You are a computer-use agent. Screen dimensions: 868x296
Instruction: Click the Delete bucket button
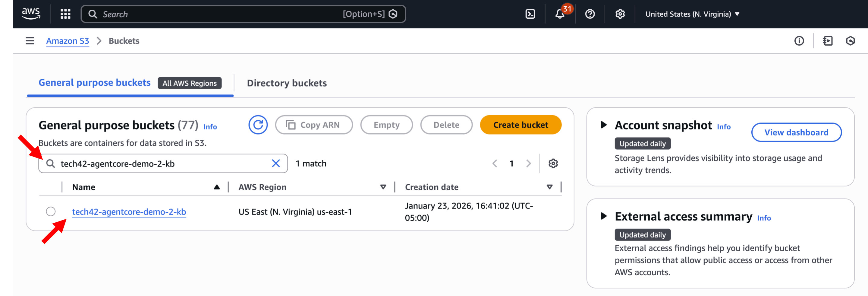click(446, 125)
